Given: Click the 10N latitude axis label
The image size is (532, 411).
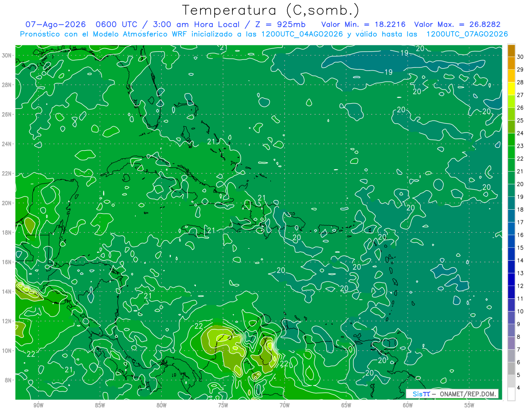Looking at the screenshot, I should [x=8, y=350].
